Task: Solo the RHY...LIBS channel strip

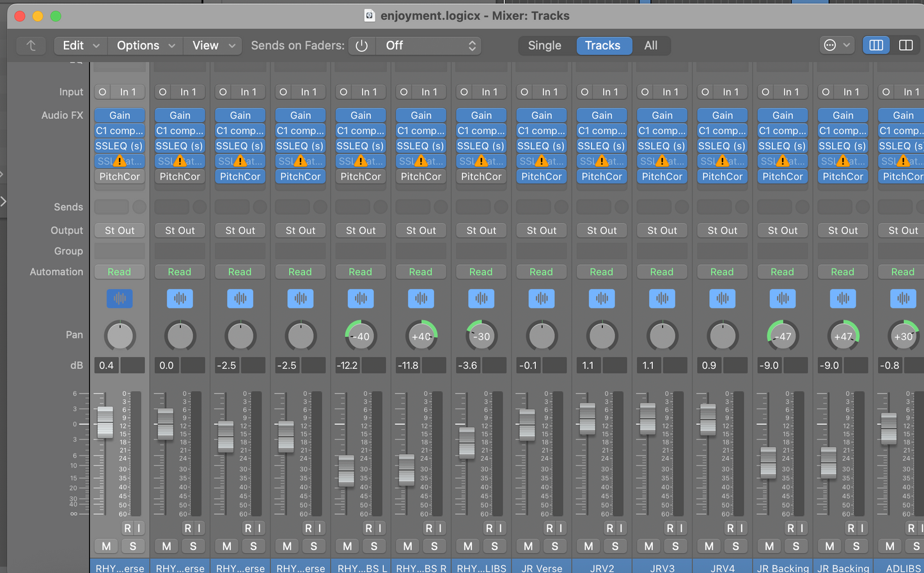Action: pos(494,546)
